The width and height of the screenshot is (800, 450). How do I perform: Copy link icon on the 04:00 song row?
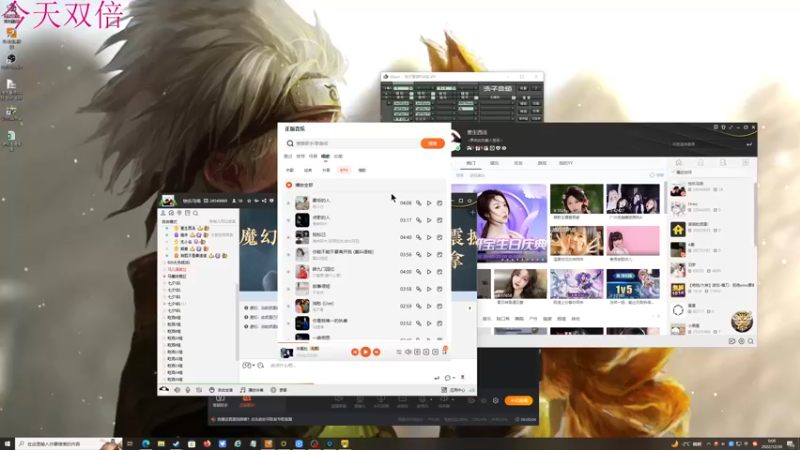tap(418, 272)
